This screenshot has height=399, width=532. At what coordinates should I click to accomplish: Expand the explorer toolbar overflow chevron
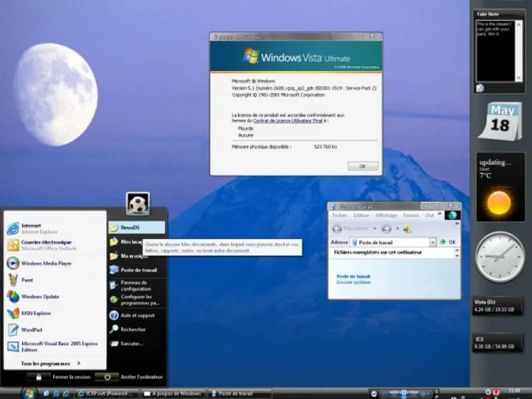457,223
